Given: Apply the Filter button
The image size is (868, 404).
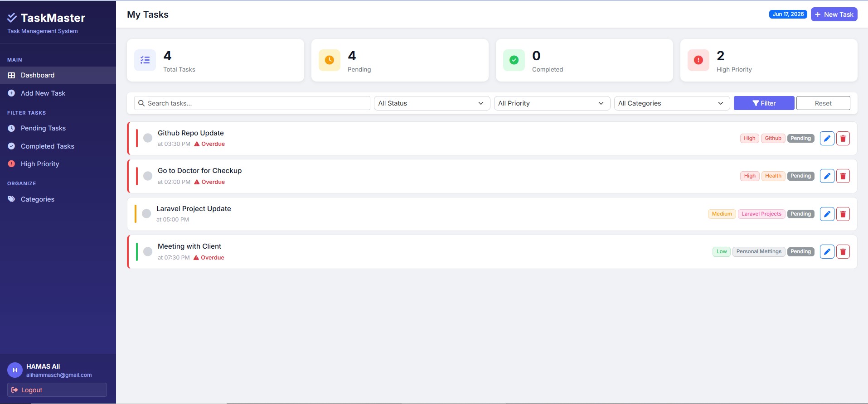Looking at the screenshot, I should tap(764, 103).
